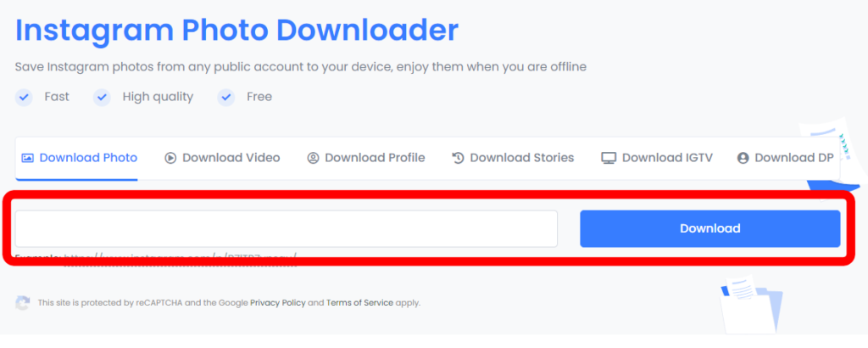Image resolution: width=868 pixels, height=348 pixels.
Task: Focus the Instagram URL input field
Action: 286,228
